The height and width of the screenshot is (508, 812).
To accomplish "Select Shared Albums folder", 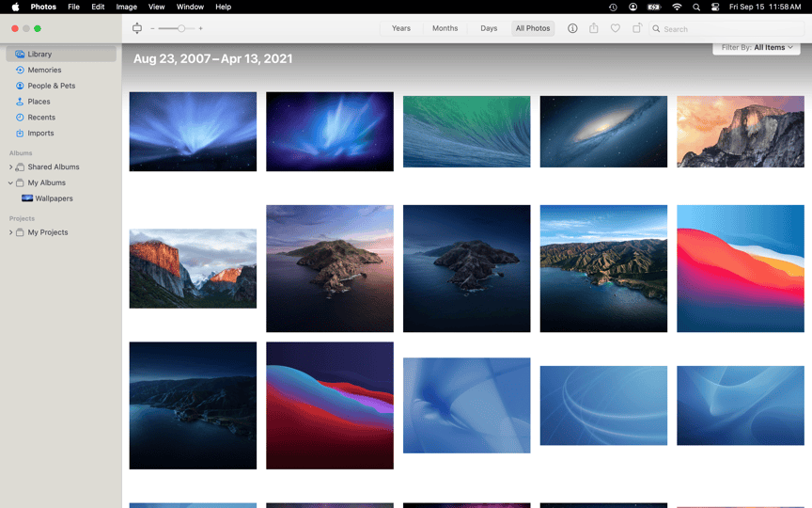I will tap(54, 167).
